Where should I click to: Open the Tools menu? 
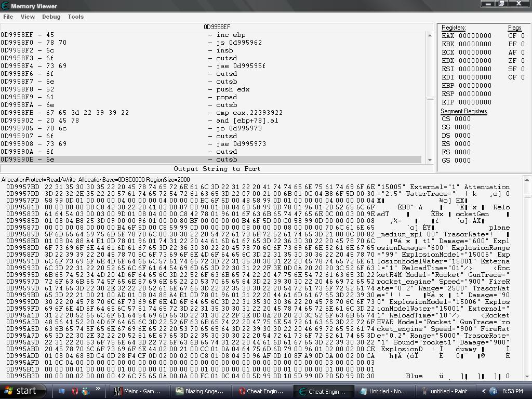tap(75, 17)
